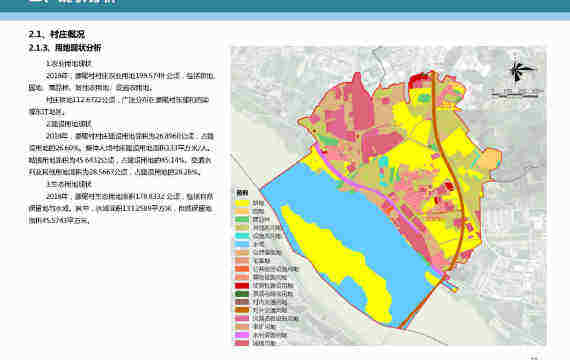This screenshot has height=360, width=570.
Task: Click the "2.1" section heading
Action: (x=57, y=35)
